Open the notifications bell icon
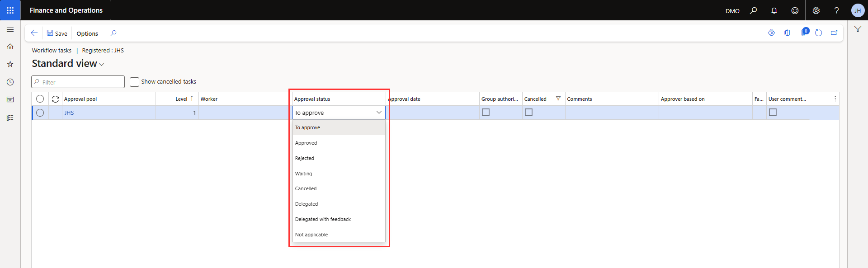 coord(774,10)
